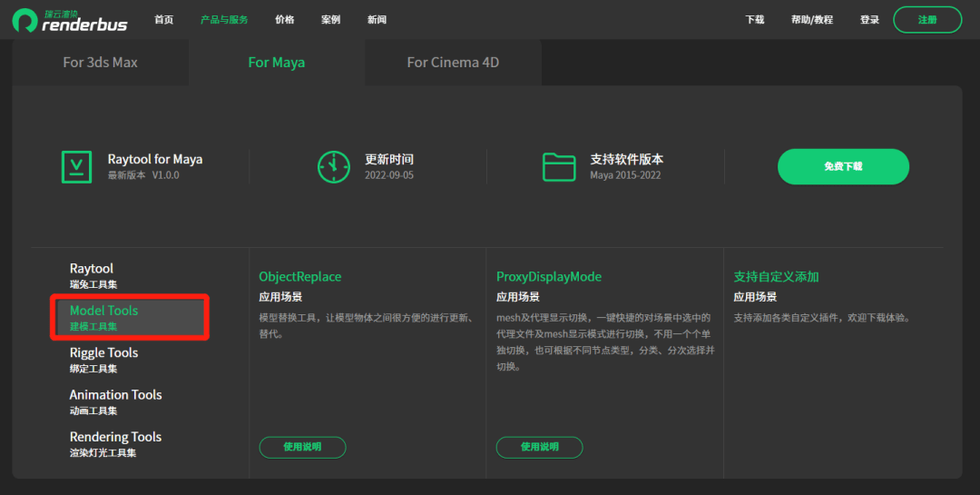Click the supported versions folder icon
The width and height of the screenshot is (980, 495).
559,166
